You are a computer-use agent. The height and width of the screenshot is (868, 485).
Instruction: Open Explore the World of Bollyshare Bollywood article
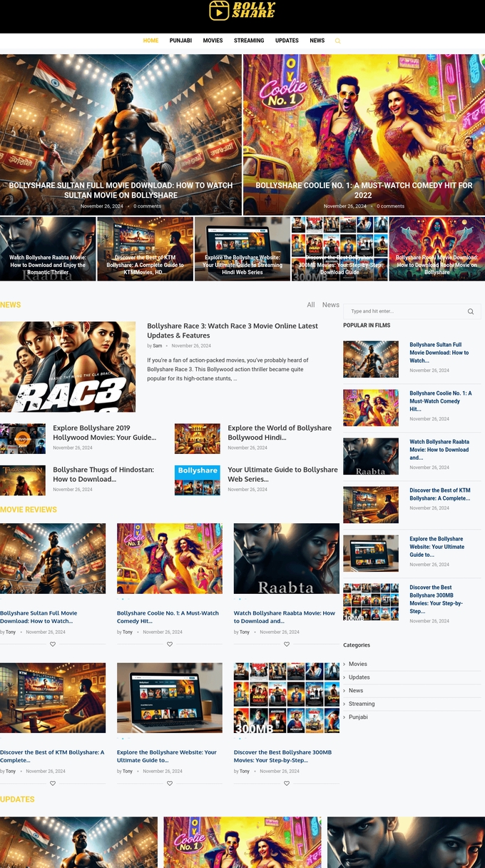click(280, 433)
